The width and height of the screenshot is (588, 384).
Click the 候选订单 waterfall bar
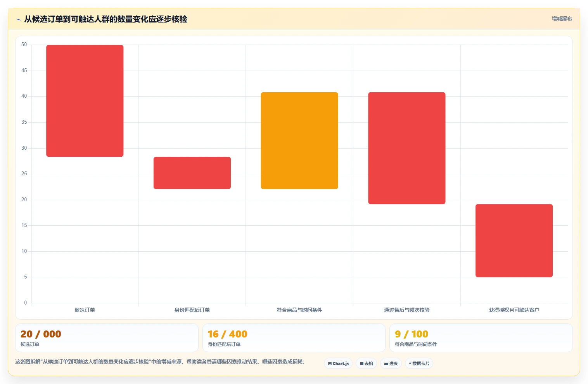(x=85, y=101)
